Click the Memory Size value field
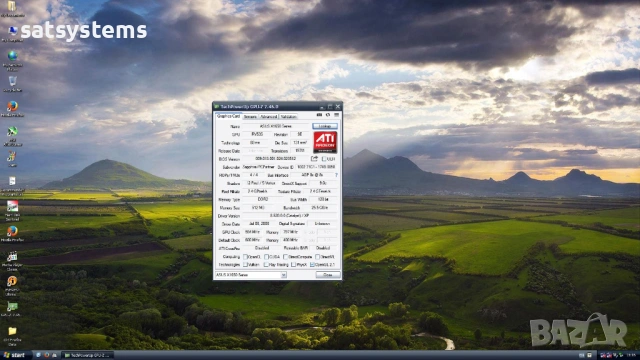The height and width of the screenshot is (360, 640). pos(258,208)
